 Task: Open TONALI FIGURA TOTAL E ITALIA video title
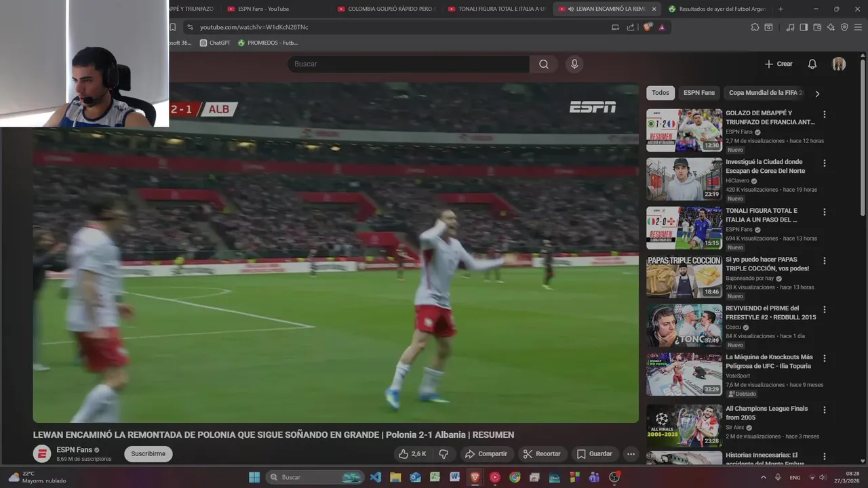click(762, 215)
